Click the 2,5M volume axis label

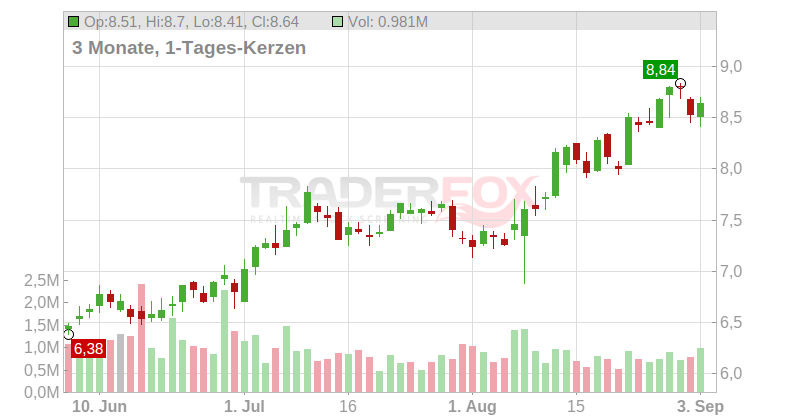point(42,280)
